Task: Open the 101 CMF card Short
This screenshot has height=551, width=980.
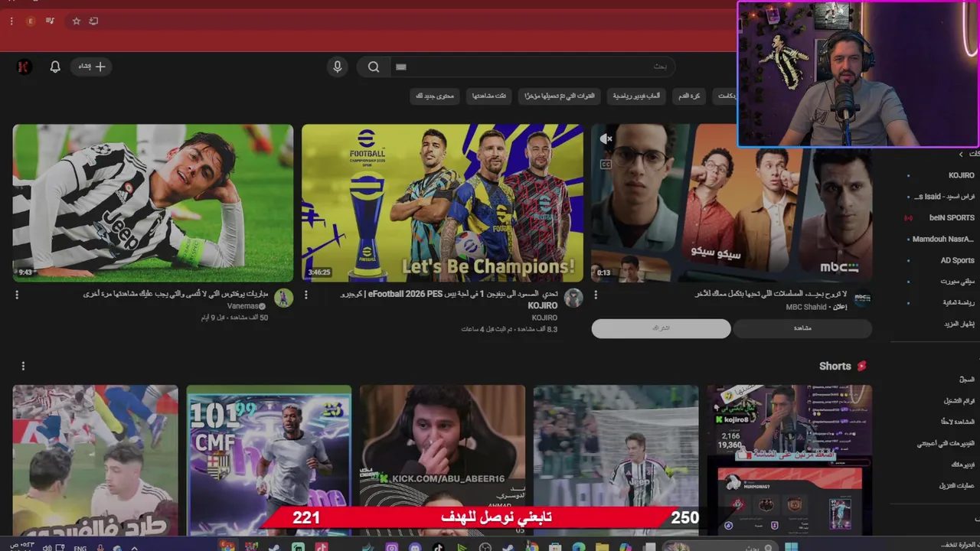Action: tap(269, 460)
